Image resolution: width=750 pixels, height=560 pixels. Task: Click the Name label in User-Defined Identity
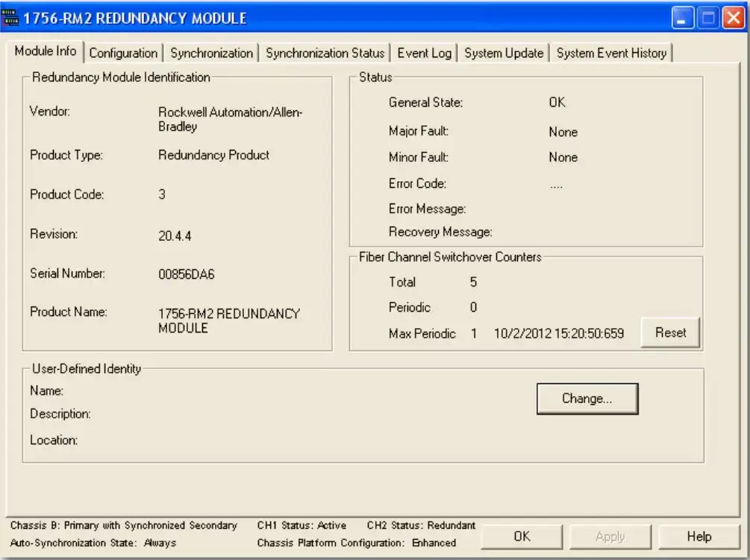click(46, 391)
